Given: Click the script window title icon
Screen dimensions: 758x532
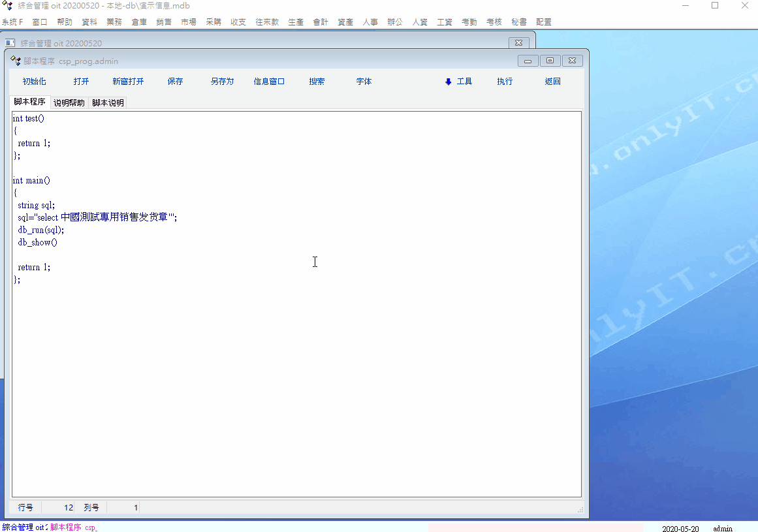Looking at the screenshot, I should pyautogui.click(x=16, y=61).
